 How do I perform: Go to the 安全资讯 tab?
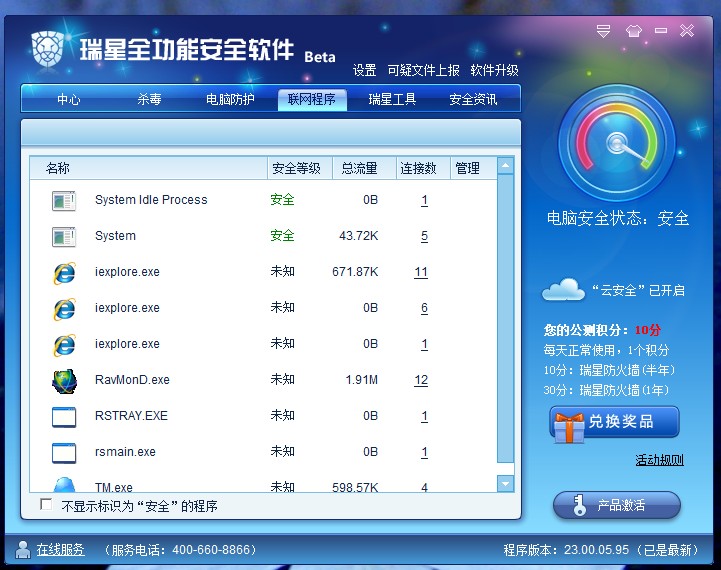473,99
